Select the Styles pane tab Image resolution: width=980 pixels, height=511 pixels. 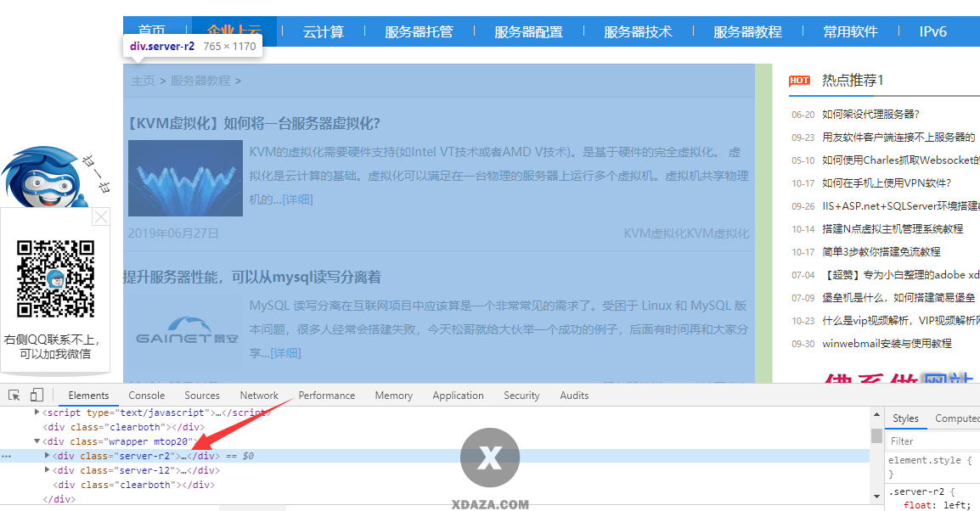pyautogui.click(x=905, y=418)
